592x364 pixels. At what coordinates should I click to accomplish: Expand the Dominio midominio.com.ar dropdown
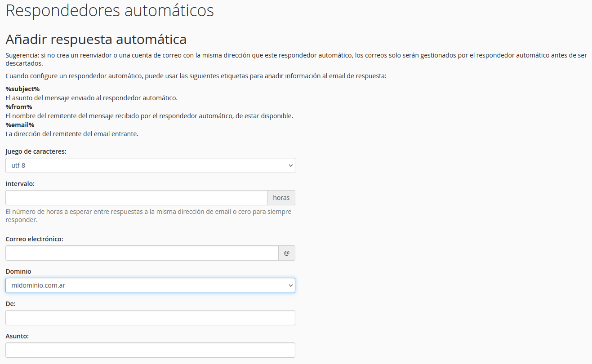pos(150,285)
